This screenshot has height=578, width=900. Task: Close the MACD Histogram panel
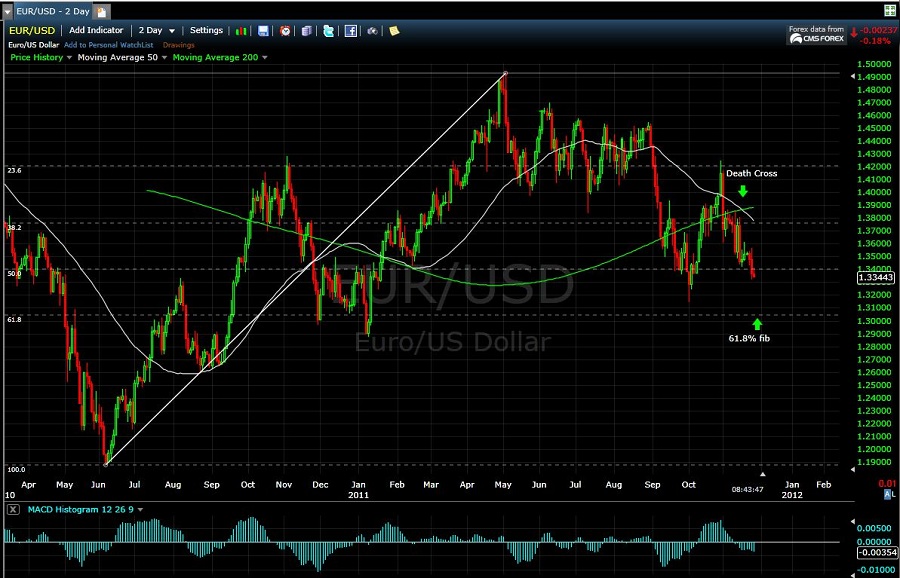click(x=12, y=509)
